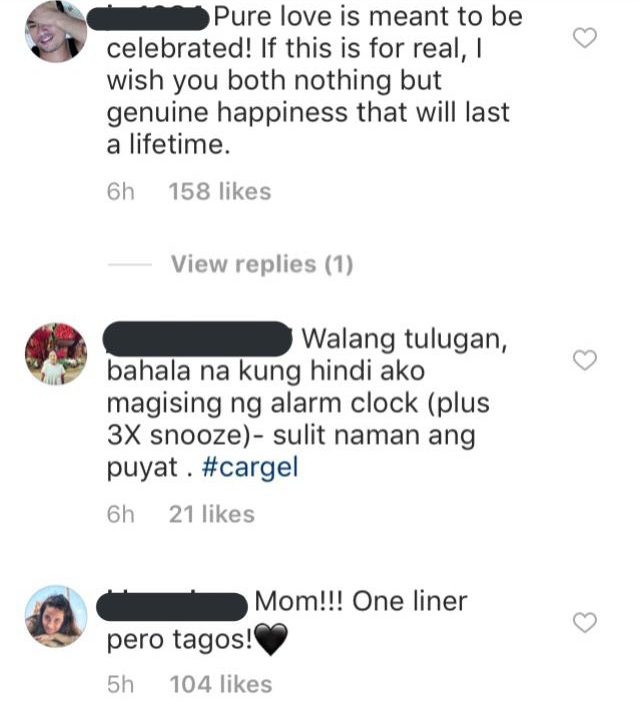The width and height of the screenshot is (639, 704).
Task: Open the red flowers profile avatar
Action: click(56, 353)
